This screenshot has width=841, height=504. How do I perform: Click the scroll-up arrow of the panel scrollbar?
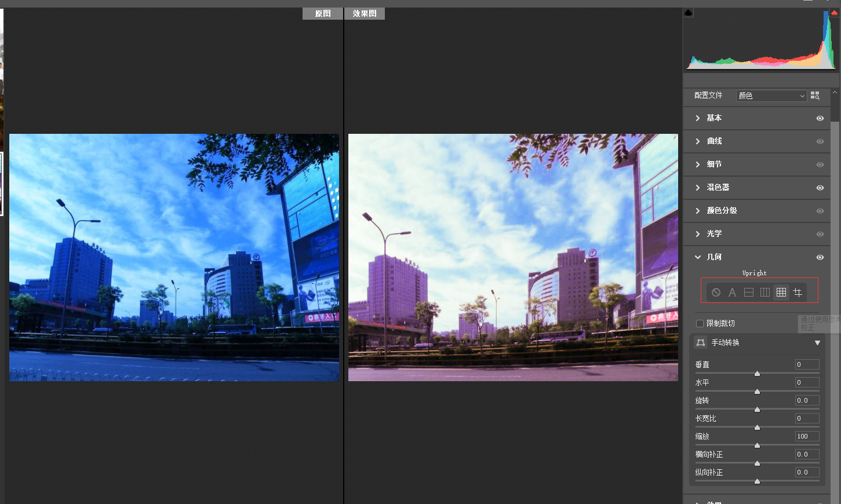click(x=835, y=92)
